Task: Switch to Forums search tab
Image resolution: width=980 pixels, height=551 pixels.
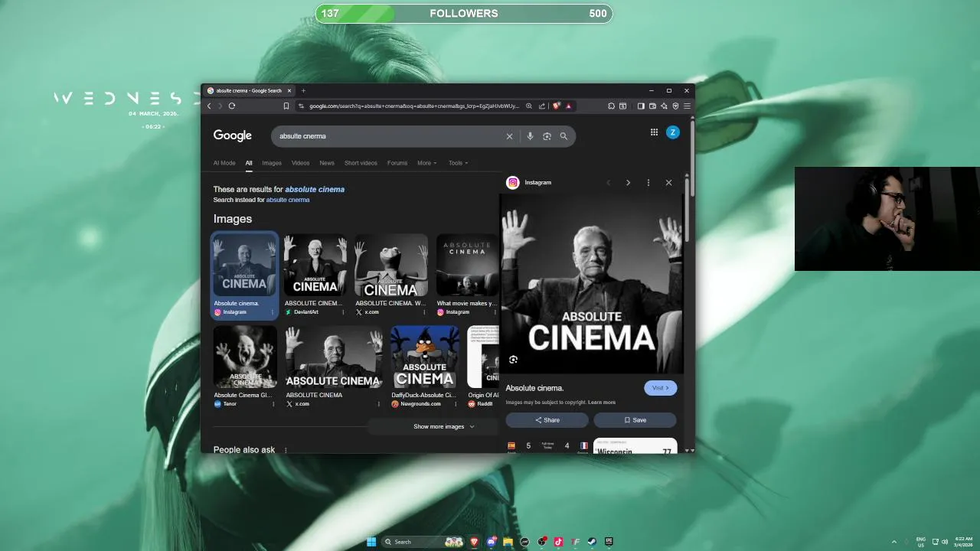Action: pyautogui.click(x=397, y=163)
